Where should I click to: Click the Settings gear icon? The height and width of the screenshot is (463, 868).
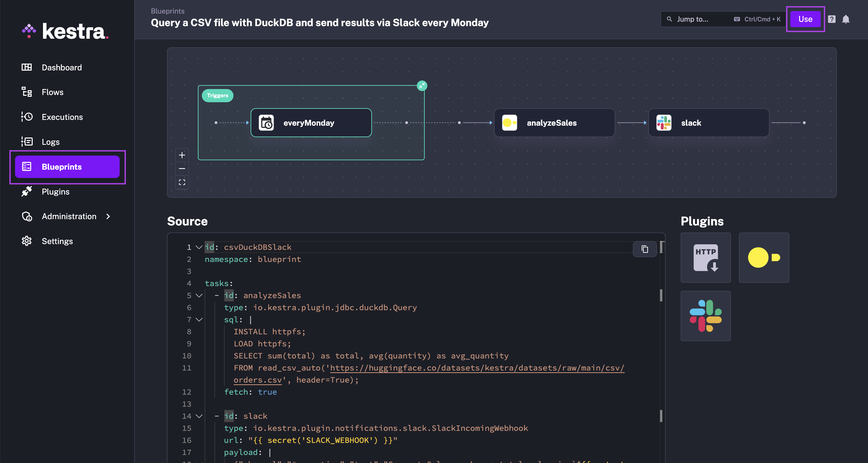[27, 241]
